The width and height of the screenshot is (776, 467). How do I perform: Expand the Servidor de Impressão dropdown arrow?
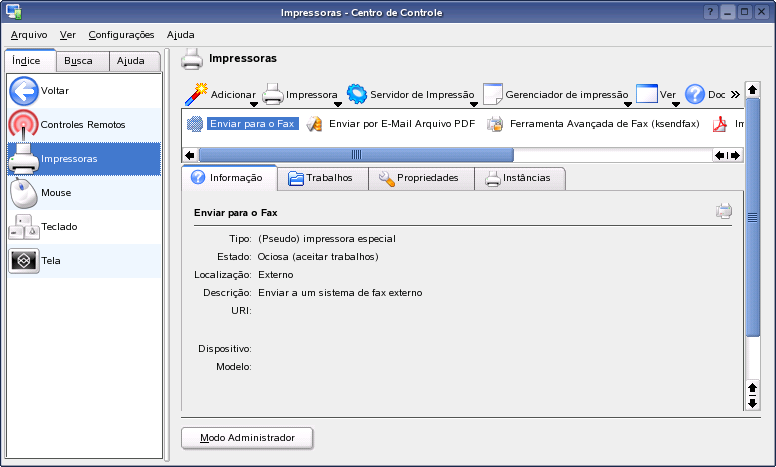click(x=474, y=104)
